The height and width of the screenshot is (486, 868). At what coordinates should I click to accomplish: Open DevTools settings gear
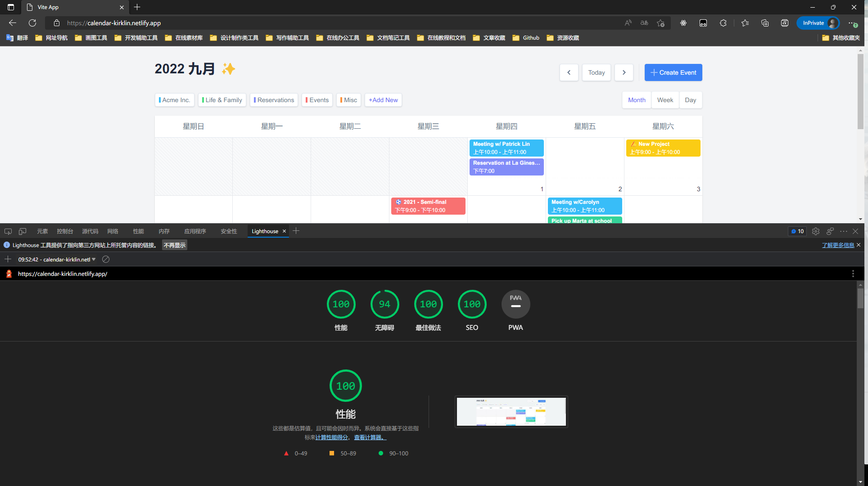(x=815, y=231)
